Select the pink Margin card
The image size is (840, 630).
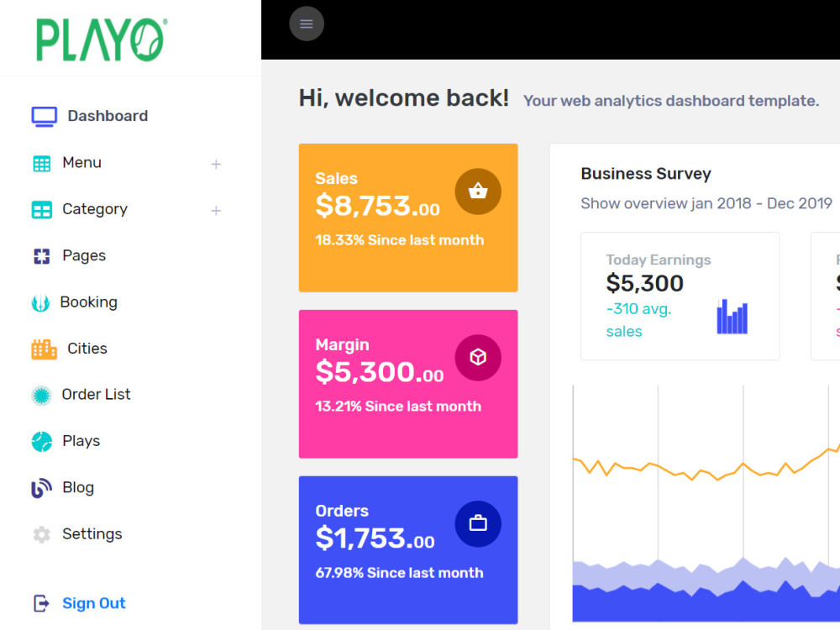pyautogui.click(x=408, y=384)
